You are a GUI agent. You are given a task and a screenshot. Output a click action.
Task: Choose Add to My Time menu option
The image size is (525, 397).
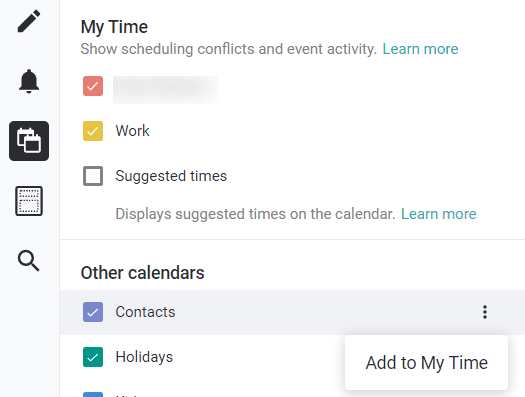pyautogui.click(x=426, y=363)
